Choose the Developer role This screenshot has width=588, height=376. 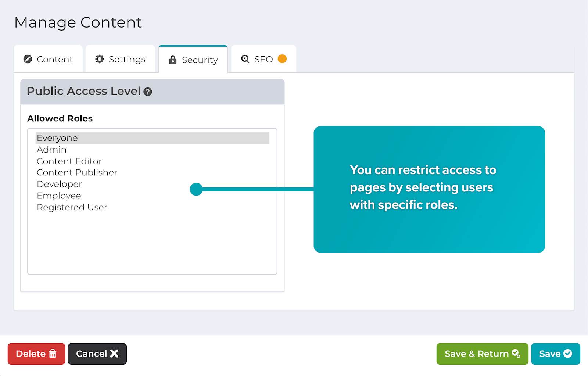(153, 184)
